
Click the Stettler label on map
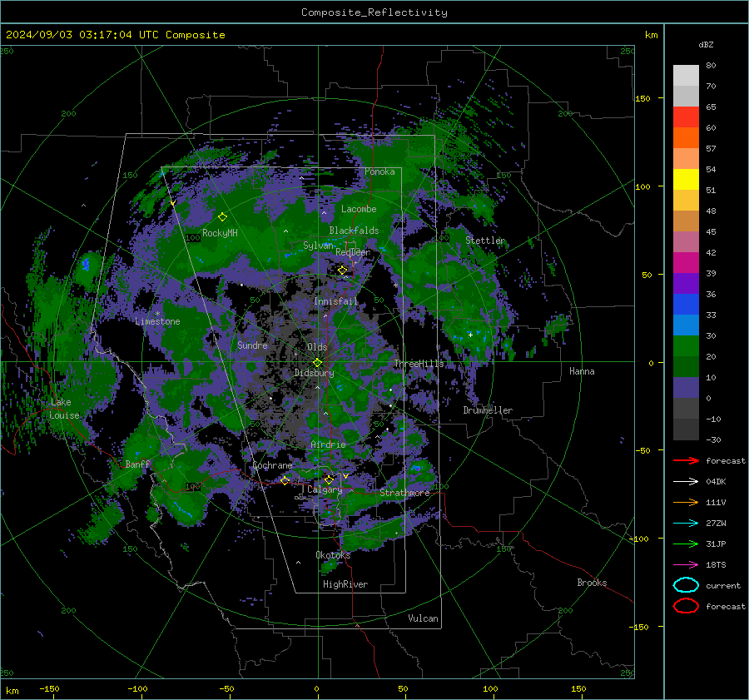pos(485,241)
